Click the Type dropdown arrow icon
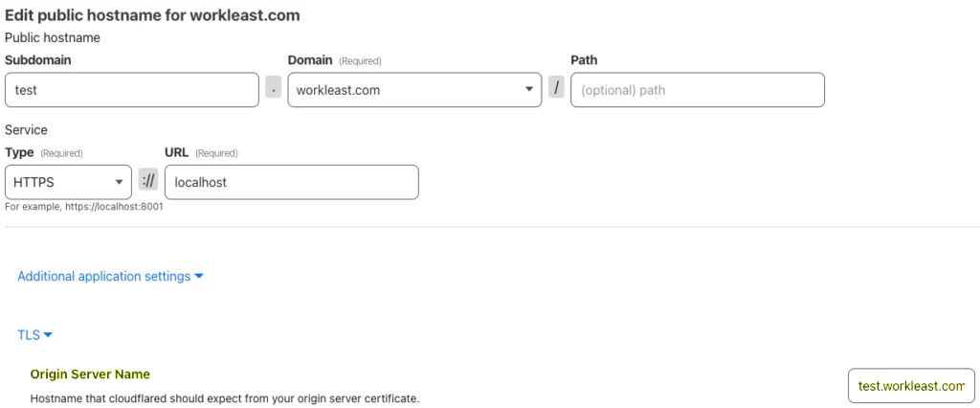The height and width of the screenshot is (408, 980). tap(119, 182)
